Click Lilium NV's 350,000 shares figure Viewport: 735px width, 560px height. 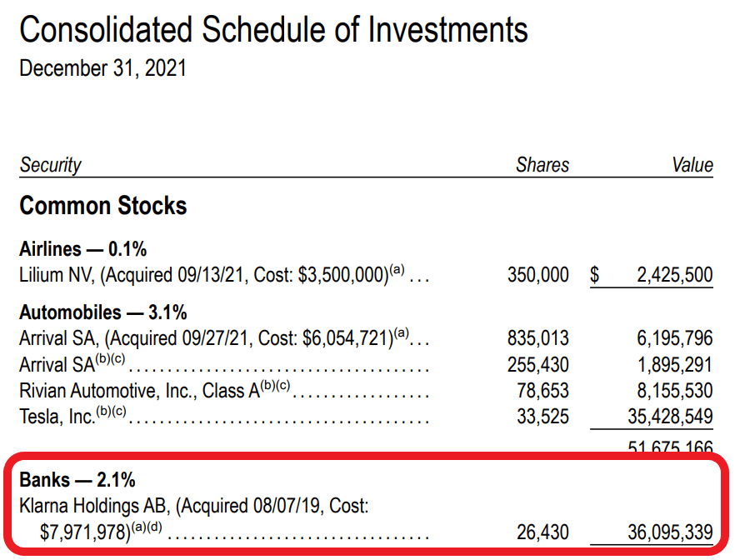(537, 275)
